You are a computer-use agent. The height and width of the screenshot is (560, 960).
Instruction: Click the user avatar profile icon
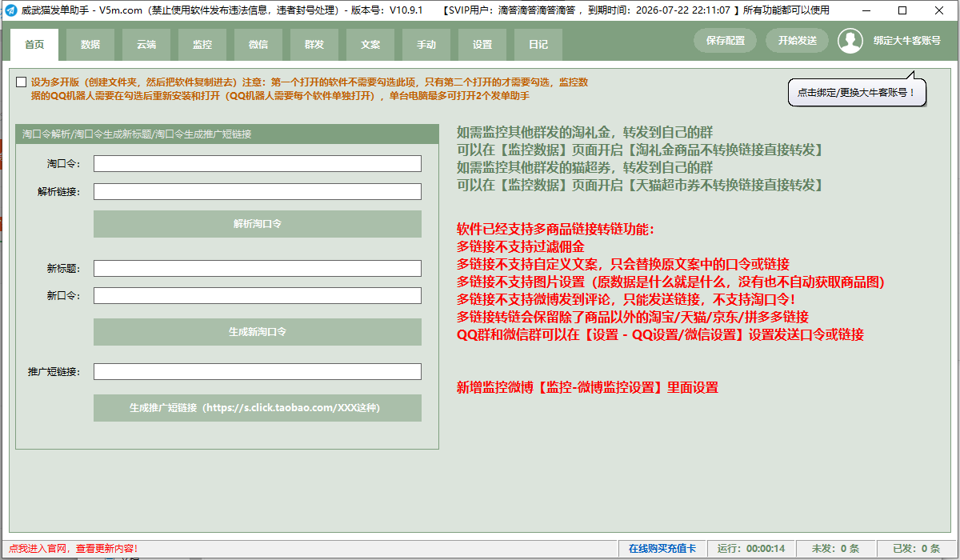coord(850,41)
